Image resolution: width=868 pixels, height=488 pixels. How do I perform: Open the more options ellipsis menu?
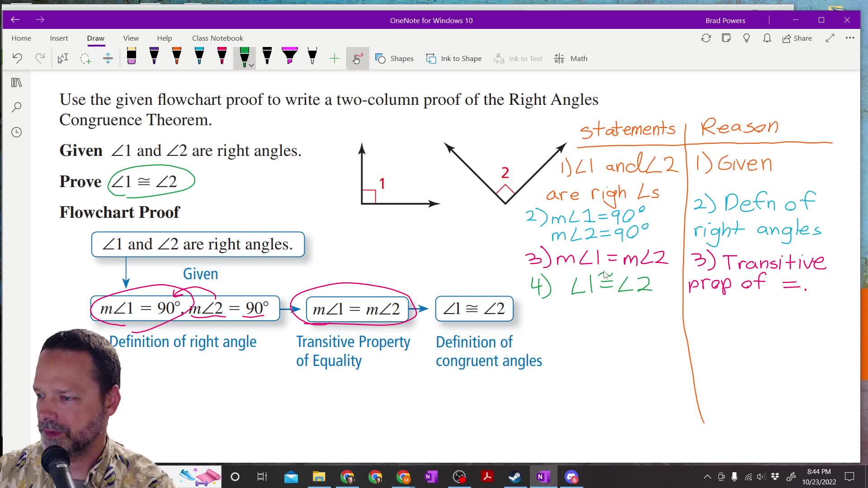click(x=850, y=38)
